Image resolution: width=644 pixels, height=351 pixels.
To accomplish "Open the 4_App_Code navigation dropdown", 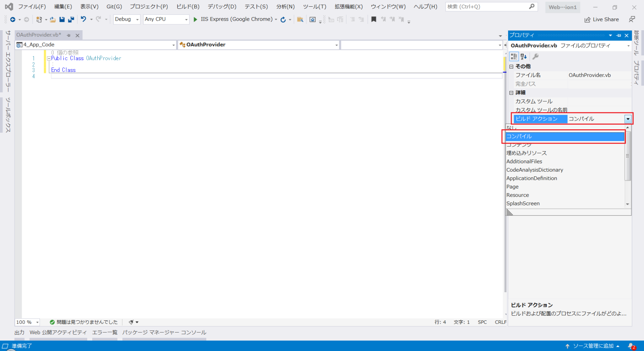I will 174,44.
